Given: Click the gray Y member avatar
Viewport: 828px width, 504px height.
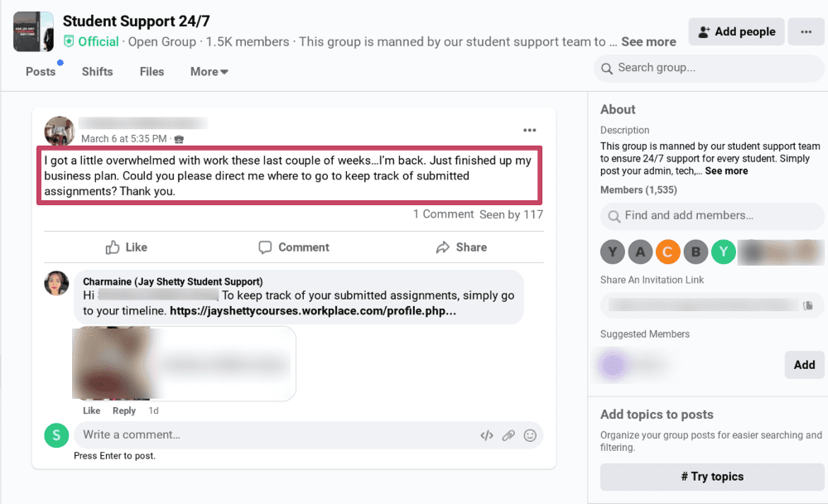Looking at the screenshot, I should [613, 252].
